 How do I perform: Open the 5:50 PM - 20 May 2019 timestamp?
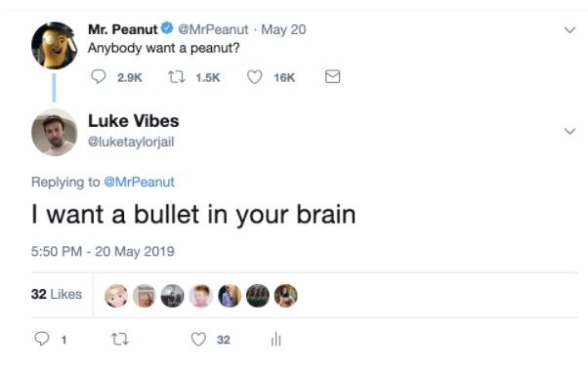coord(103,251)
